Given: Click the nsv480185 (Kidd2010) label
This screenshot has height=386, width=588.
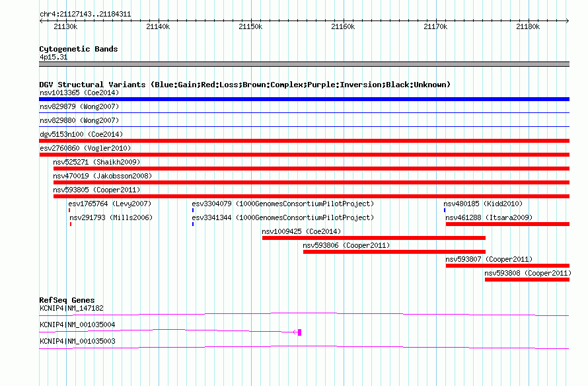Looking at the screenshot, I should (x=483, y=204).
